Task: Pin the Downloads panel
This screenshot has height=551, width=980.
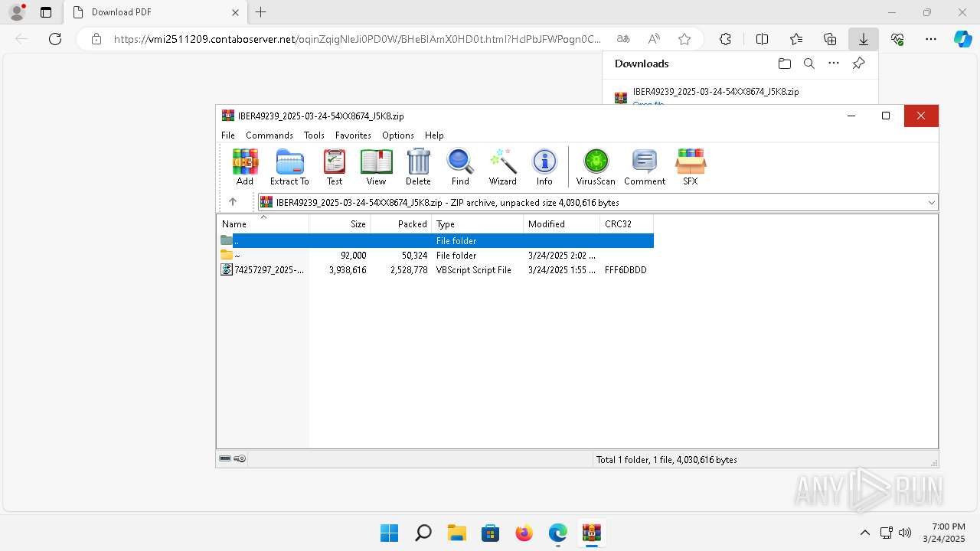Action: pyautogui.click(x=858, y=64)
